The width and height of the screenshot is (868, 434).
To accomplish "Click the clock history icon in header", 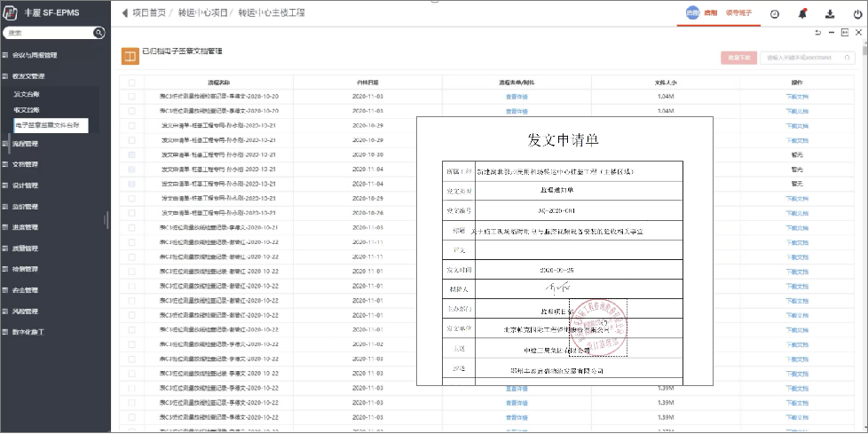I will [x=775, y=13].
